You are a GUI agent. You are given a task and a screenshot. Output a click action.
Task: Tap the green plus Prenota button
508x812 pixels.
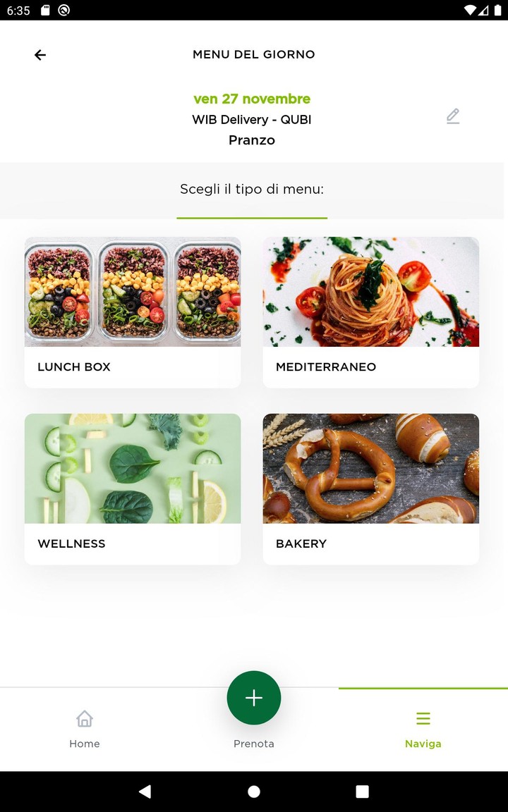254,698
